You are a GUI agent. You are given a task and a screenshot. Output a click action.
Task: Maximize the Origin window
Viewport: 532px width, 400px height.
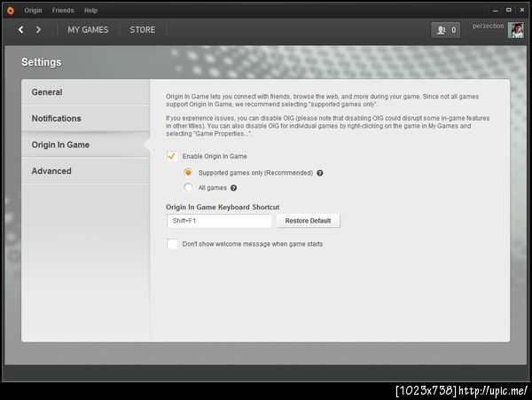[x=509, y=10]
